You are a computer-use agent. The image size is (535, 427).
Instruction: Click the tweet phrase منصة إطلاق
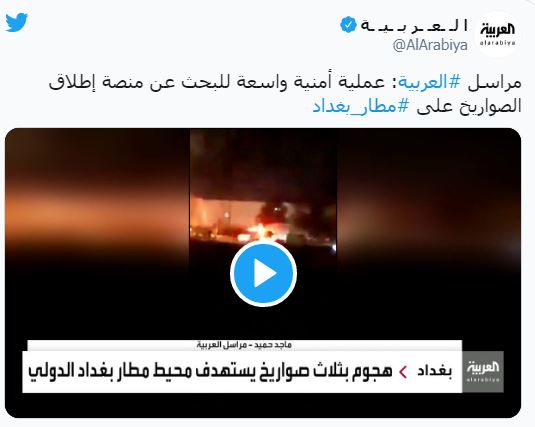pos(94,82)
